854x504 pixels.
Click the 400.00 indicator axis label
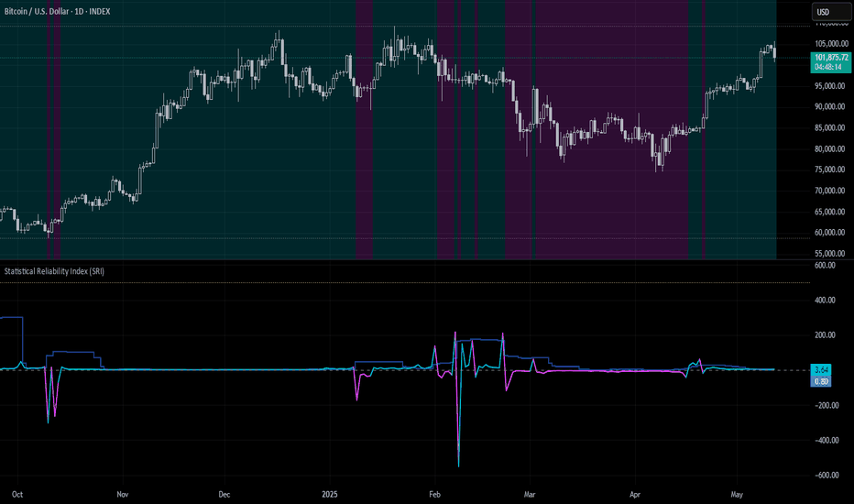pos(825,301)
